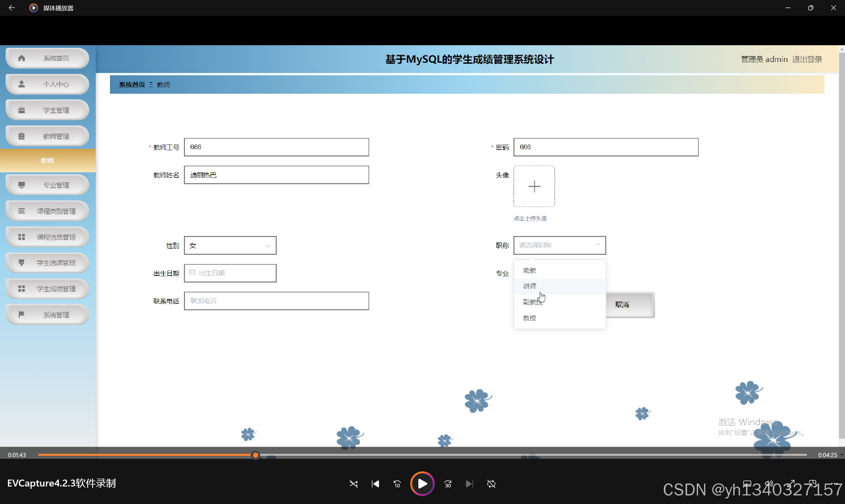The image size is (845, 504).
Task: Skip back 10 seconds
Action: 397,484
